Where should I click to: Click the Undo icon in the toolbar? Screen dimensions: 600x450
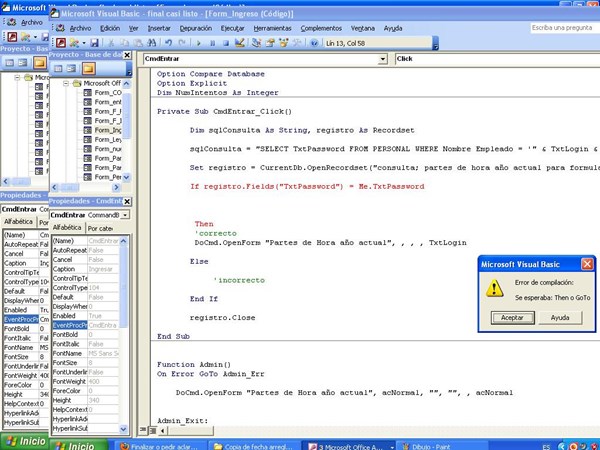(167, 43)
